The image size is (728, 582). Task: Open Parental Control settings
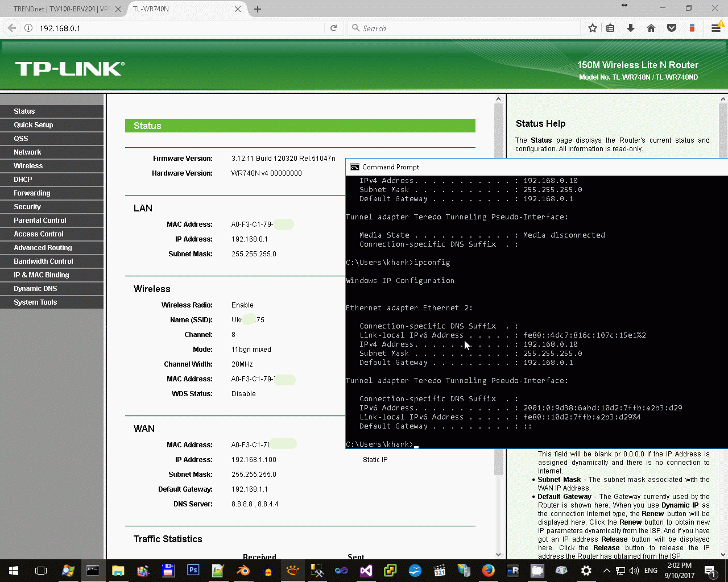(52, 221)
